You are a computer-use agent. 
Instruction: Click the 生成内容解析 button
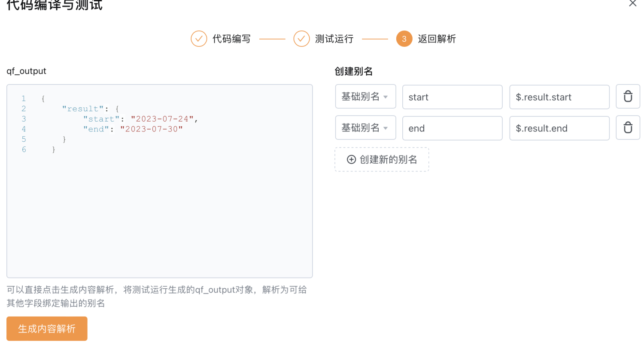click(x=47, y=329)
